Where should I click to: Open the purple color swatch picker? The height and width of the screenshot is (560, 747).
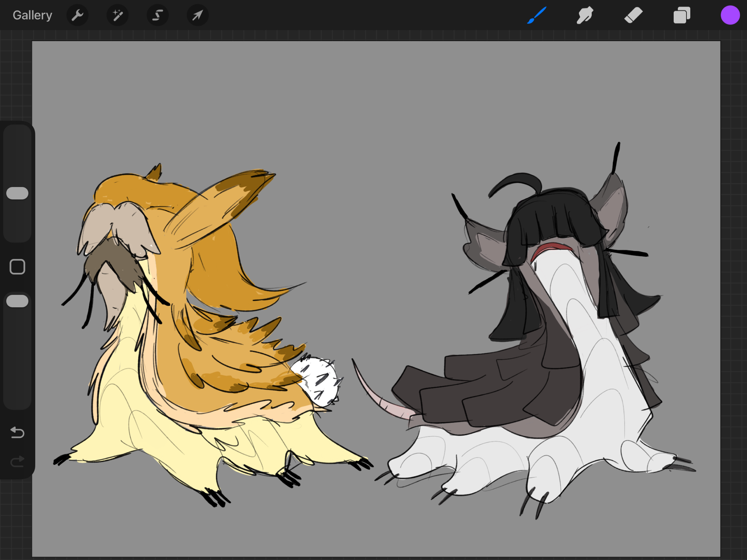click(730, 15)
